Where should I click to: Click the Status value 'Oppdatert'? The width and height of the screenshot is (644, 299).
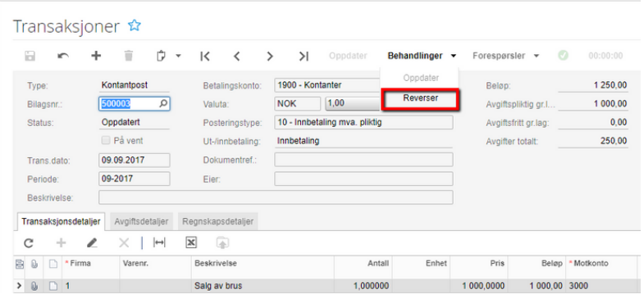(x=121, y=122)
